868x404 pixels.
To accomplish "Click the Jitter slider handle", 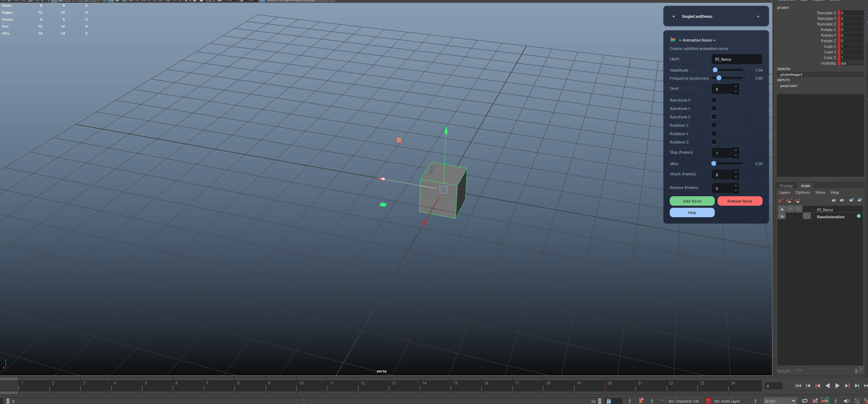I will pos(714,163).
